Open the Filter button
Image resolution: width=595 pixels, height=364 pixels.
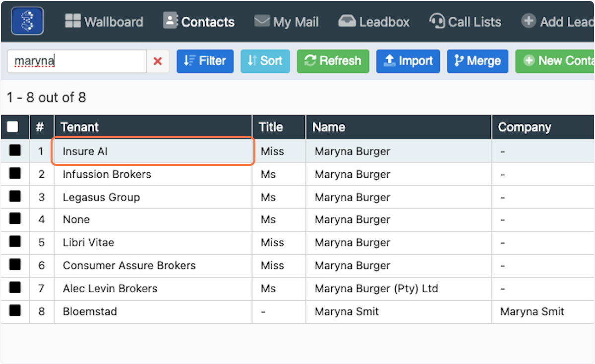205,61
